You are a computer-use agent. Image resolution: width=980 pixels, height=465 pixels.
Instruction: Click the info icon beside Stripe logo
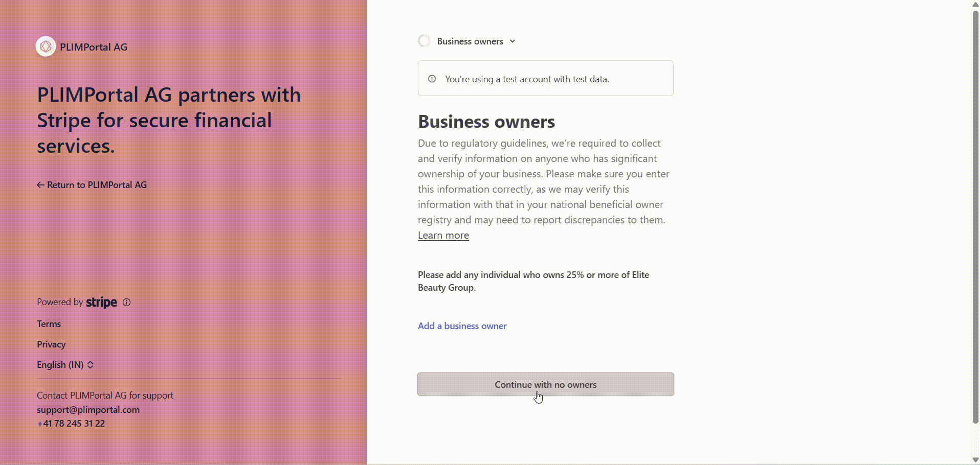tap(127, 302)
